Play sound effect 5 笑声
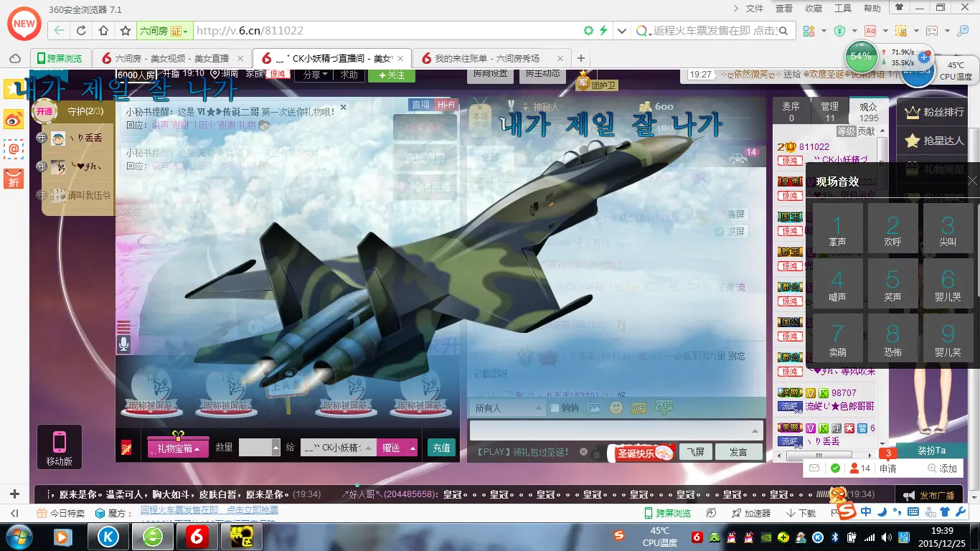980x551 pixels. 892,283
